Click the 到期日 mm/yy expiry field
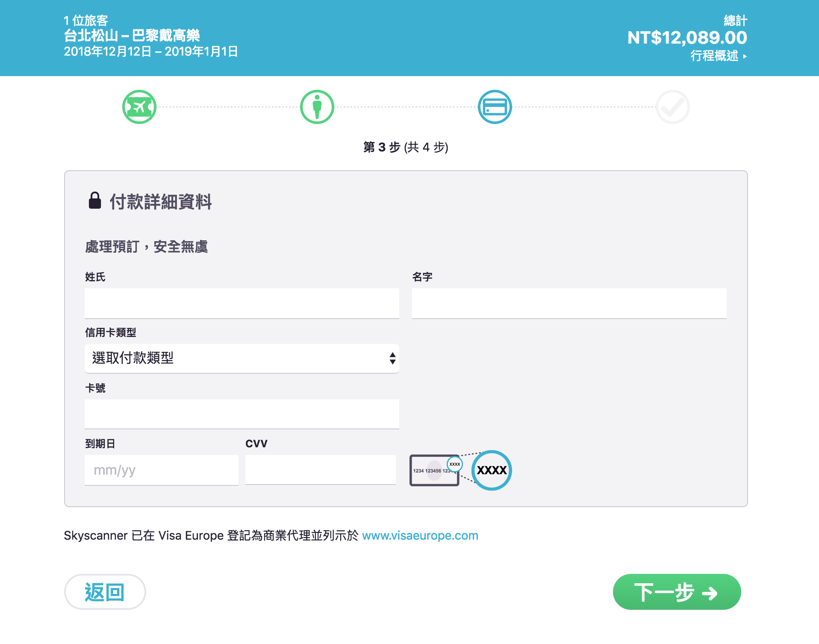 (x=162, y=470)
